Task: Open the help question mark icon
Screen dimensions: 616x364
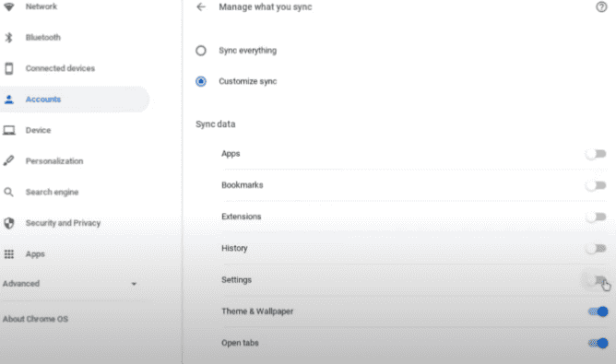Action: tap(601, 6)
